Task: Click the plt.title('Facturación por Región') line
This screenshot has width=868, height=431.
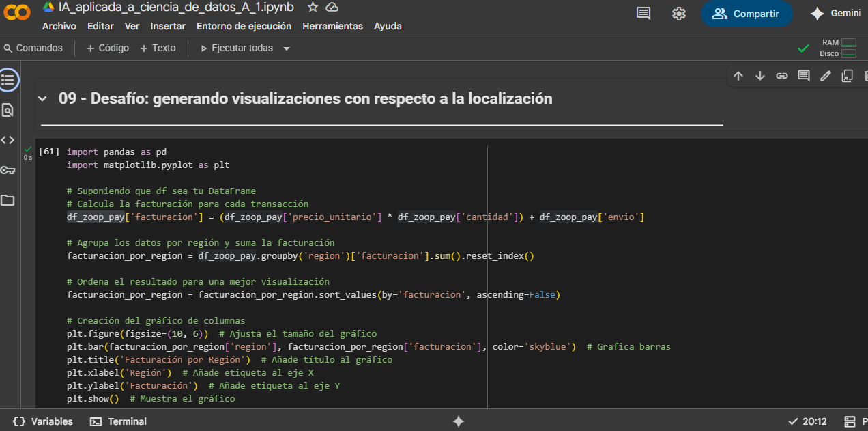Action: (229, 359)
